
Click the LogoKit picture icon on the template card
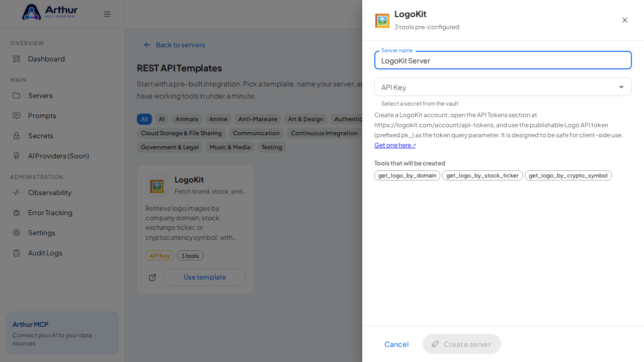(157, 186)
